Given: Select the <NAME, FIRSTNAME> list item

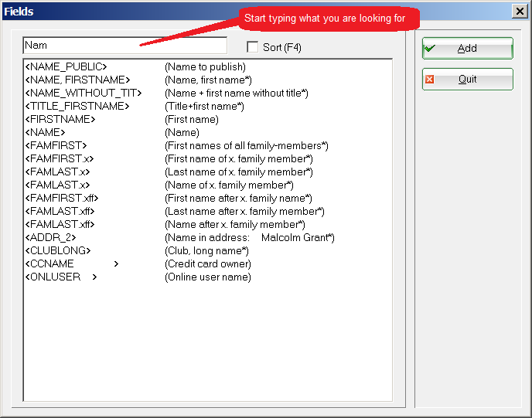Looking at the screenshot, I should tap(77, 80).
